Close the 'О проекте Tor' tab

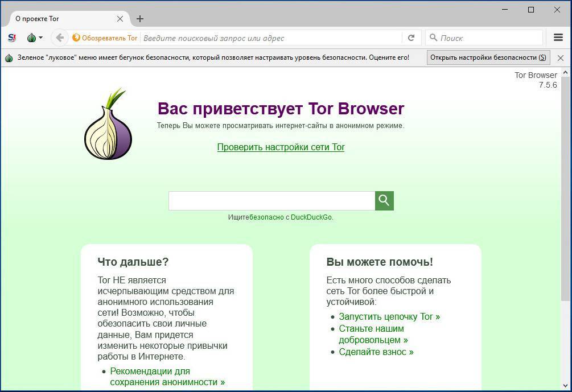(x=120, y=19)
